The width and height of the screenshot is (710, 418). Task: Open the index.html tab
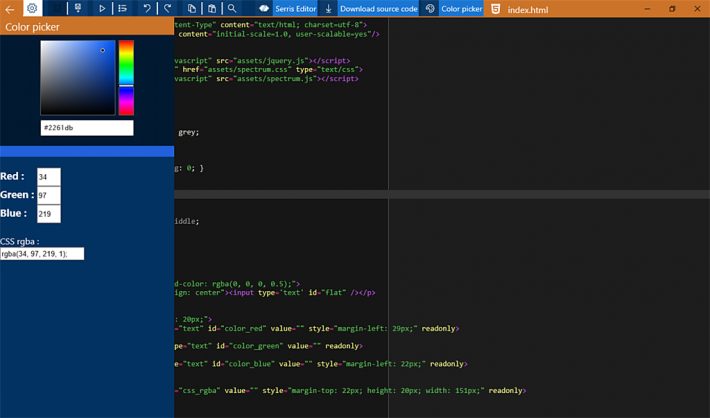[528, 10]
